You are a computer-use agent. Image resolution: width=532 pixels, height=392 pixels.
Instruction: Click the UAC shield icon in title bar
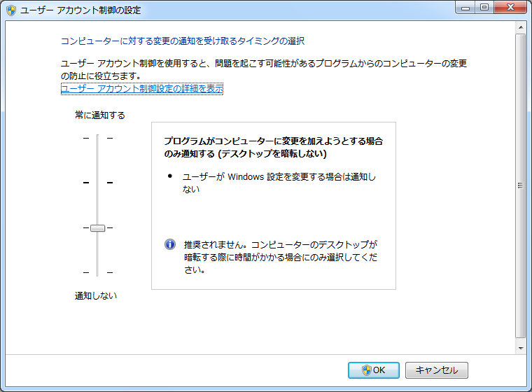[11, 10]
